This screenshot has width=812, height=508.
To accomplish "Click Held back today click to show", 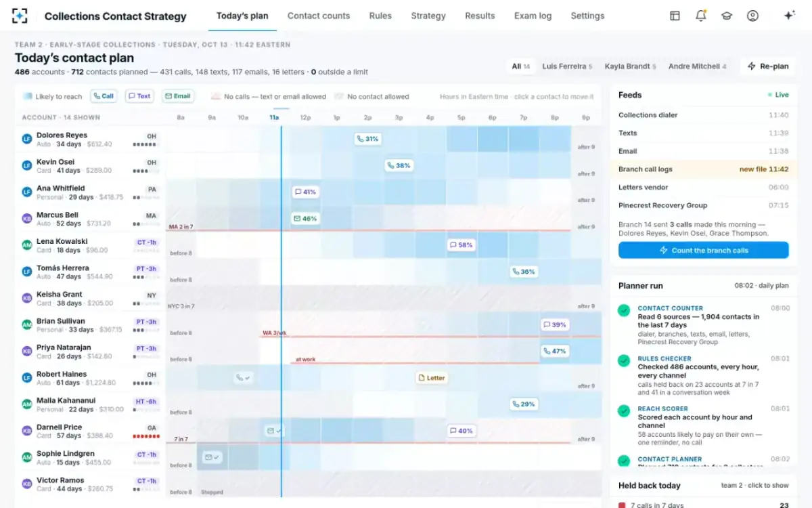I will click(x=754, y=486).
